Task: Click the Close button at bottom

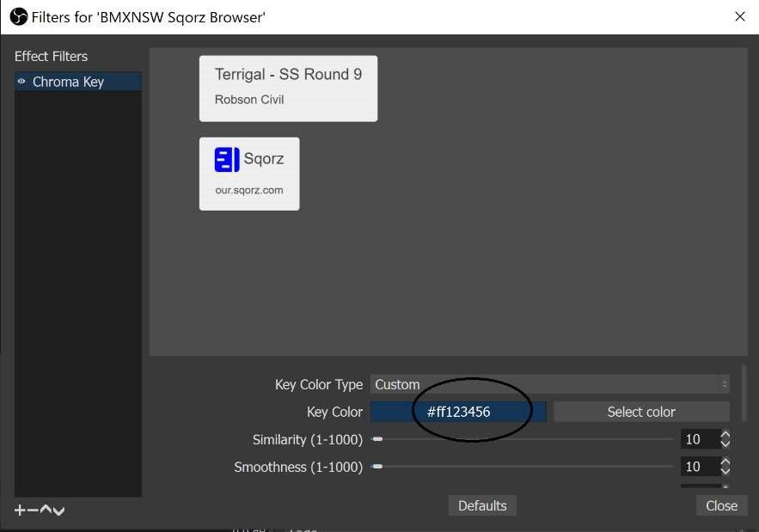Action: click(721, 505)
